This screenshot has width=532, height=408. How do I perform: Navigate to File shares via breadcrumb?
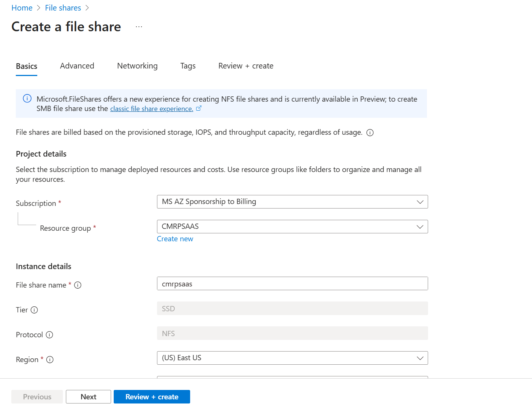pos(63,8)
